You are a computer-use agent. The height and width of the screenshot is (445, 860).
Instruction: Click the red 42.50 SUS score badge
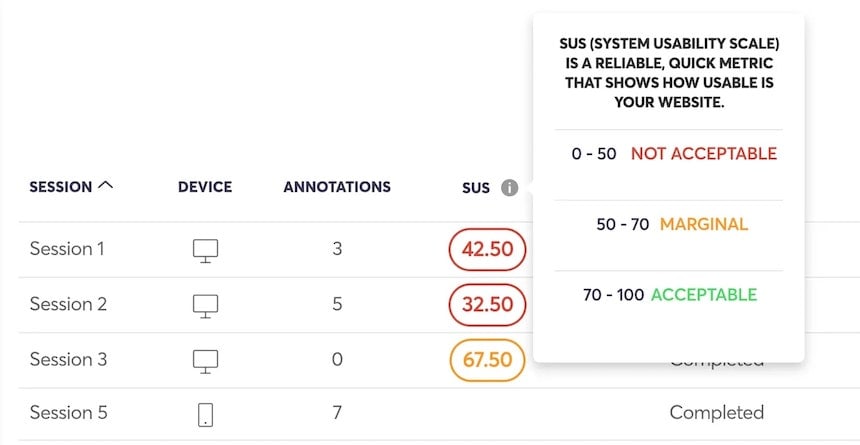point(487,250)
